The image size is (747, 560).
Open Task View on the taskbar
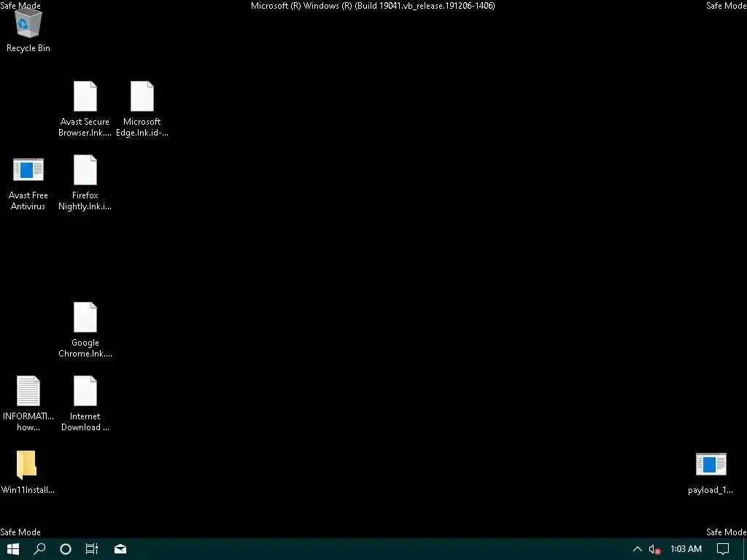click(x=92, y=549)
